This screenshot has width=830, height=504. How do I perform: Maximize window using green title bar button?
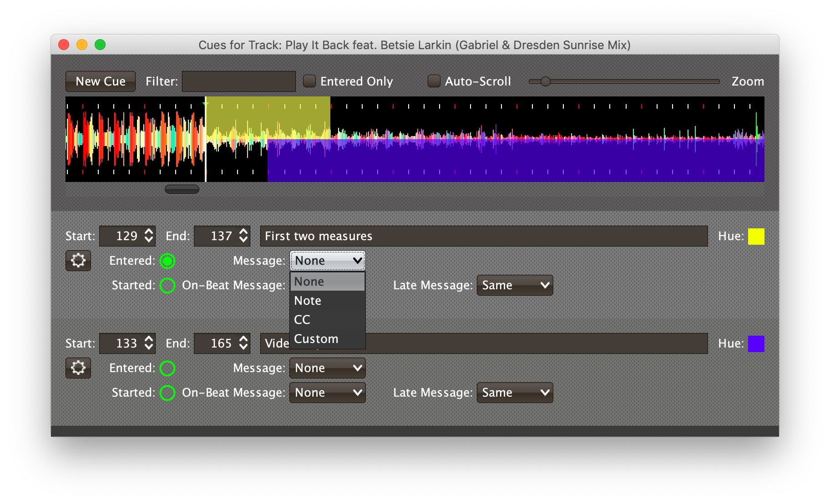pyautogui.click(x=100, y=45)
